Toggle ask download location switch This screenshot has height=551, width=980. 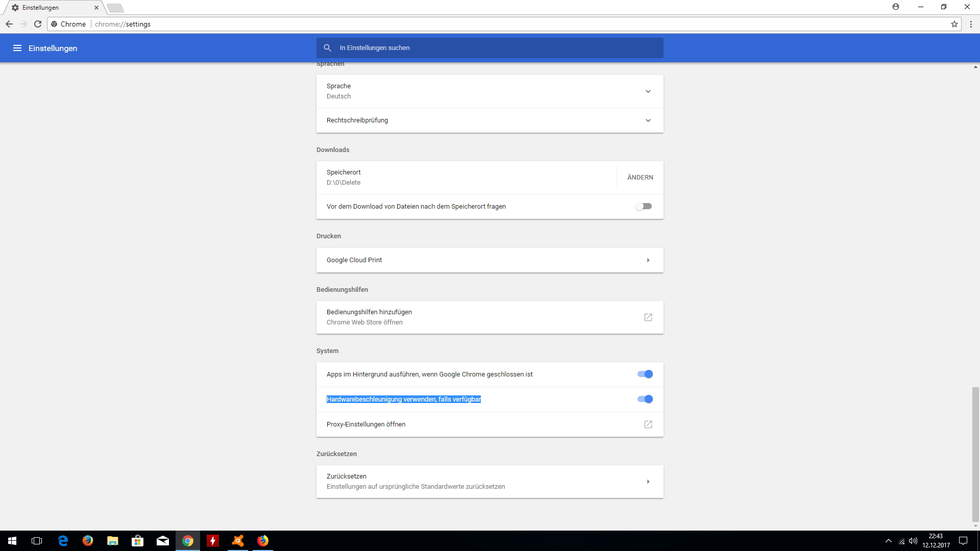coord(644,207)
